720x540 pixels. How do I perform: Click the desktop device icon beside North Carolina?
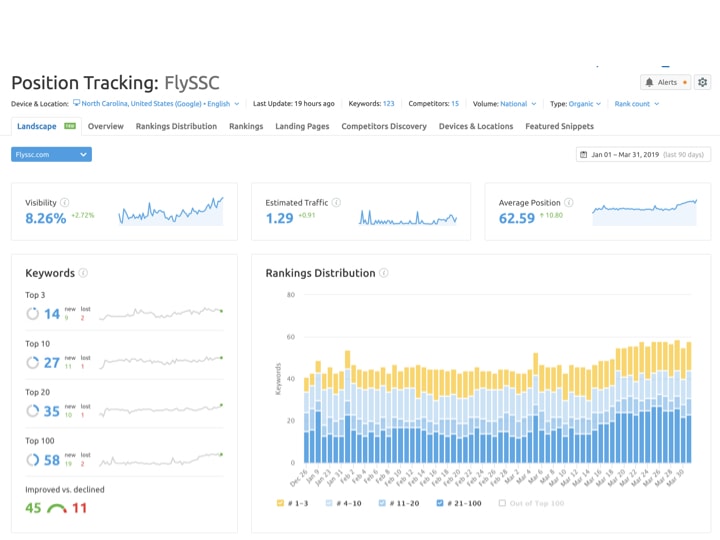(x=76, y=103)
